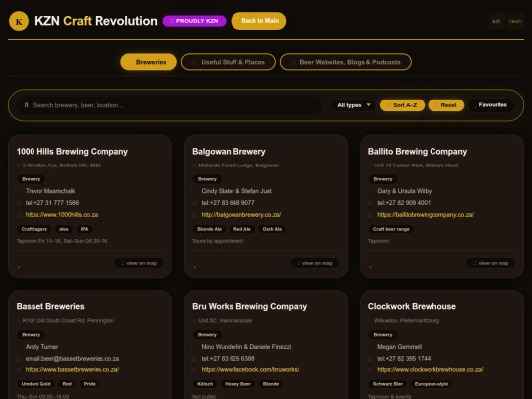Open https://www.1000hills.co.za link

(61, 215)
